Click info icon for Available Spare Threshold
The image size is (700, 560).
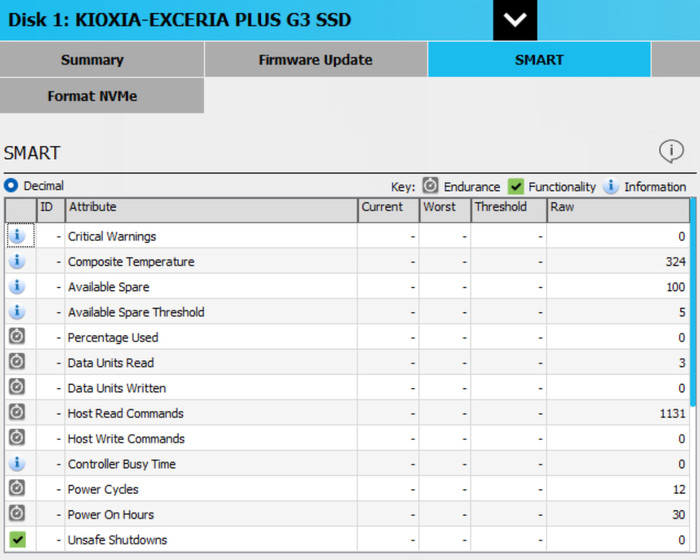[x=17, y=311]
